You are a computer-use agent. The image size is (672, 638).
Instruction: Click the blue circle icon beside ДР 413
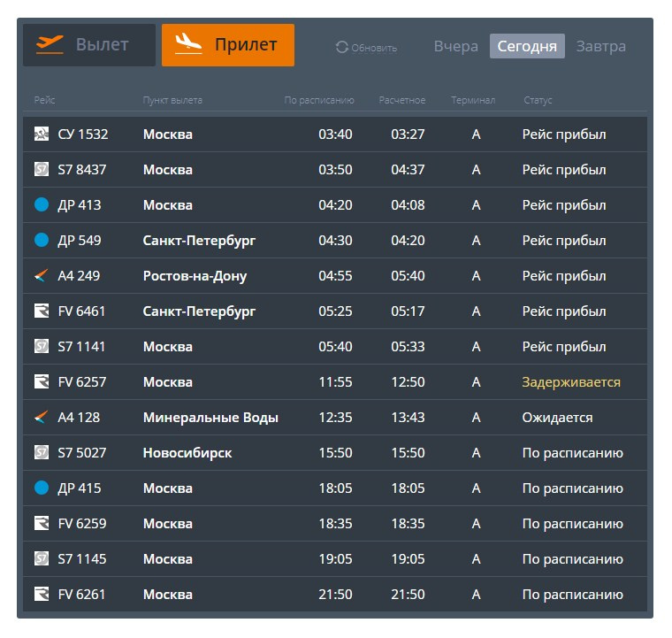point(42,205)
